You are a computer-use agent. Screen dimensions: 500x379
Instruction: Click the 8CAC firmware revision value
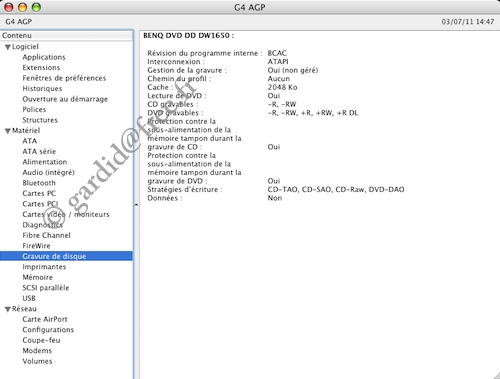coord(277,53)
